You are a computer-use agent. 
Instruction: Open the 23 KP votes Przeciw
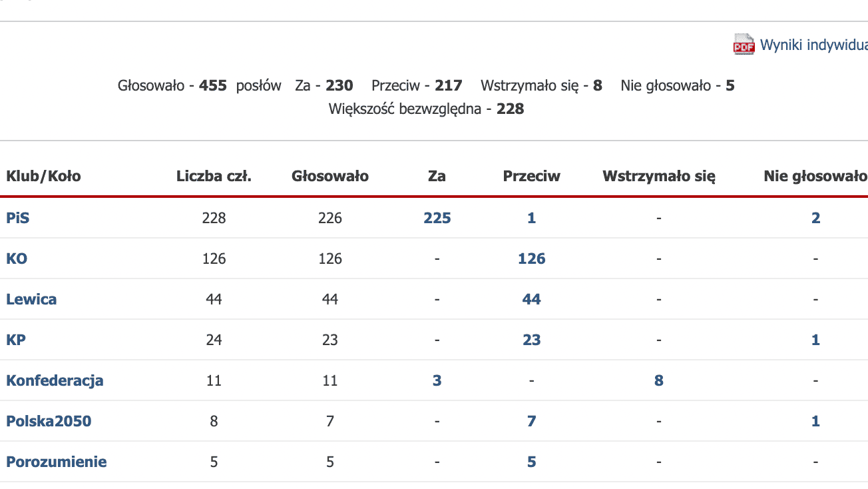pyautogui.click(x=531, y=340)
